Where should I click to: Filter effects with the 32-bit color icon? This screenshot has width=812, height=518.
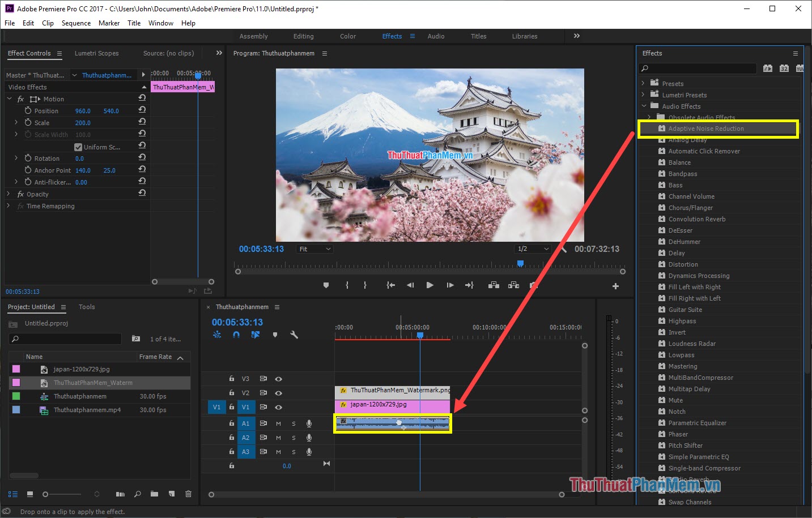pyautogui.click(x=784, y=68)
